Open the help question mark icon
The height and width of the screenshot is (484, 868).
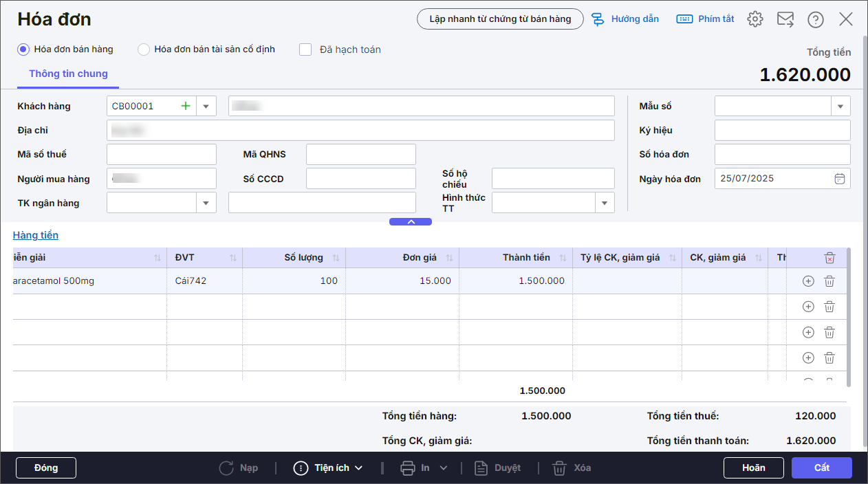tap(816, 19)
